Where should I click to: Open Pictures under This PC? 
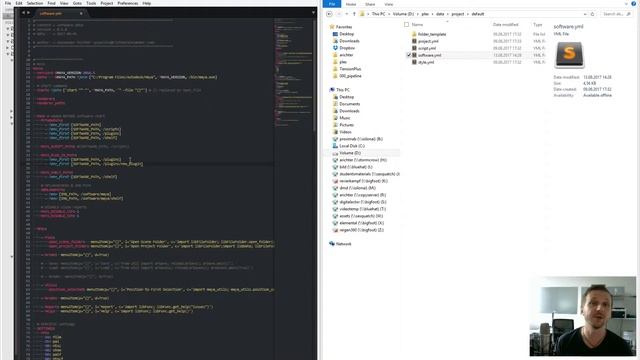(x=347, y=125)
